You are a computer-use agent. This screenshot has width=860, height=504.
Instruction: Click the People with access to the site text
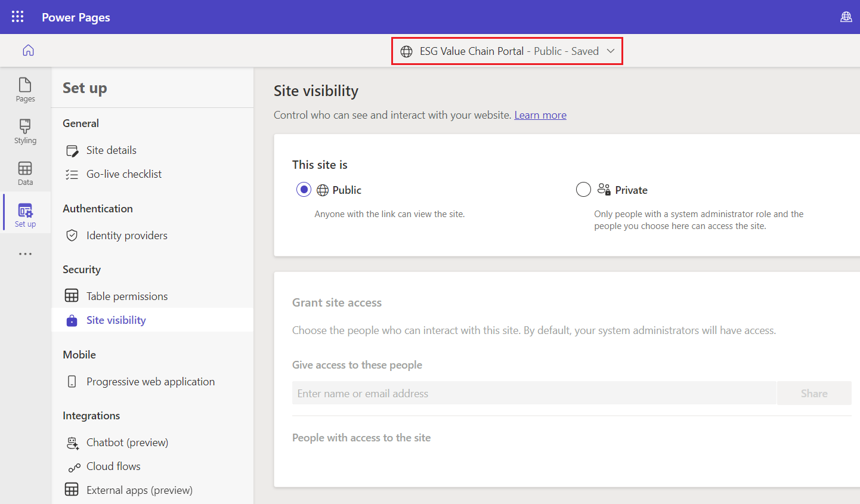coord(361,438)
